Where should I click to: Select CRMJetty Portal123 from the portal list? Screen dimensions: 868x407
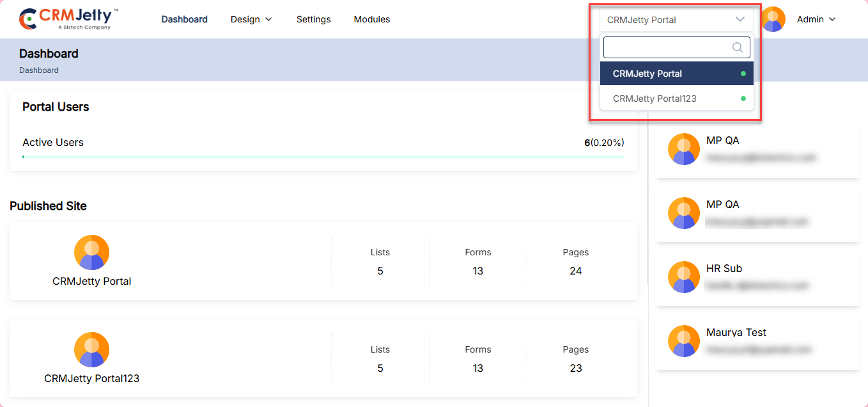tap(655, 99)
